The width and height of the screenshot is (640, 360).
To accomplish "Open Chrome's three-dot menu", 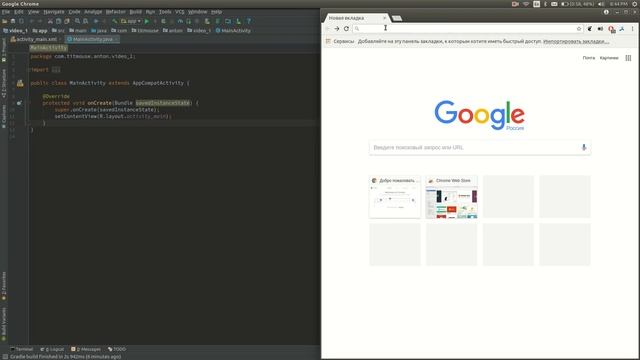I will [x=633, y=29].
